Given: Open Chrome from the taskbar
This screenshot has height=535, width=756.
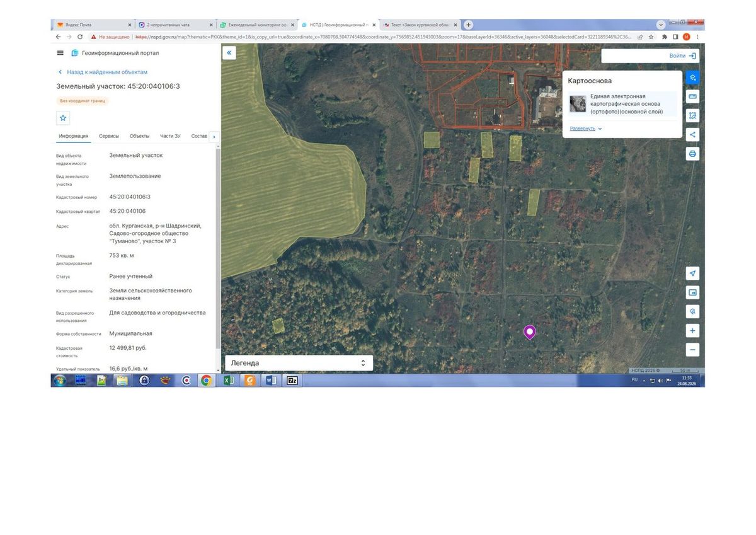Looking at the screenshot, I should pyautogui.click(x=206, y=381).
